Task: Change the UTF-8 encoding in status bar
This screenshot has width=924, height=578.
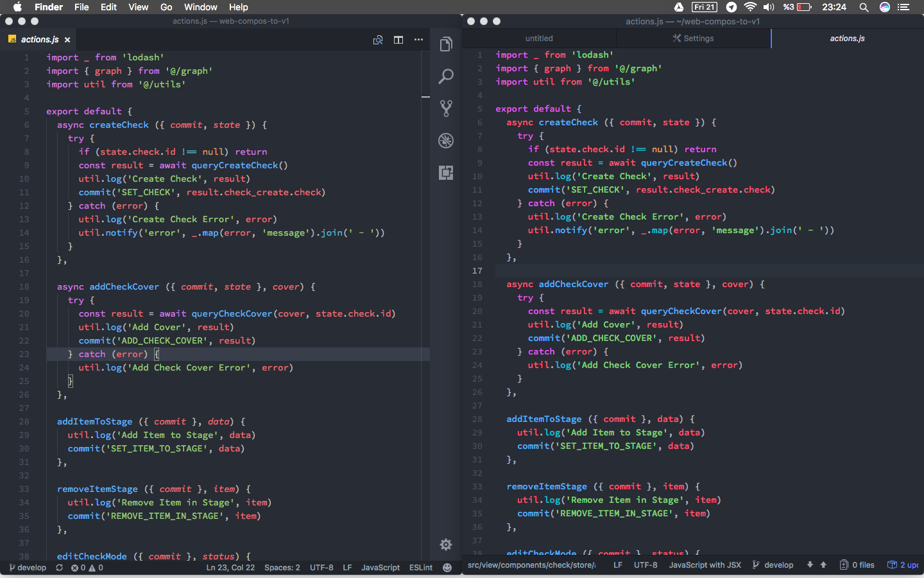Action: (x=321, y=568)
